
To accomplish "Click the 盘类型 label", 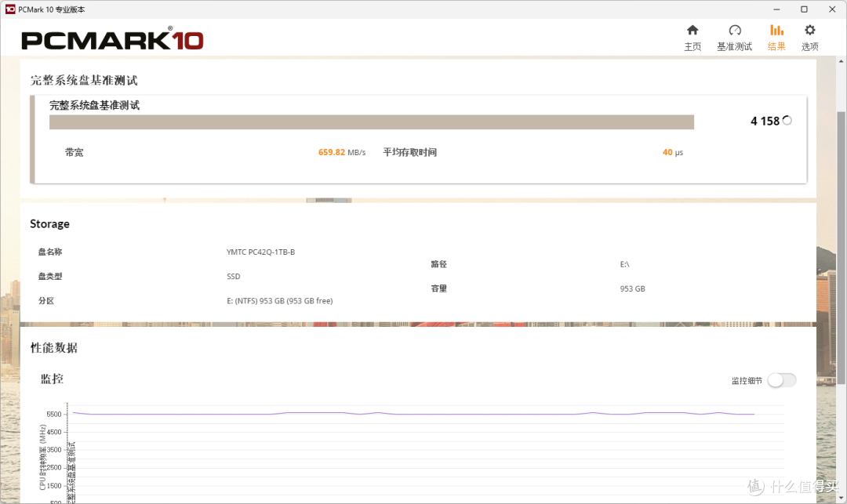I will (50, 276).
